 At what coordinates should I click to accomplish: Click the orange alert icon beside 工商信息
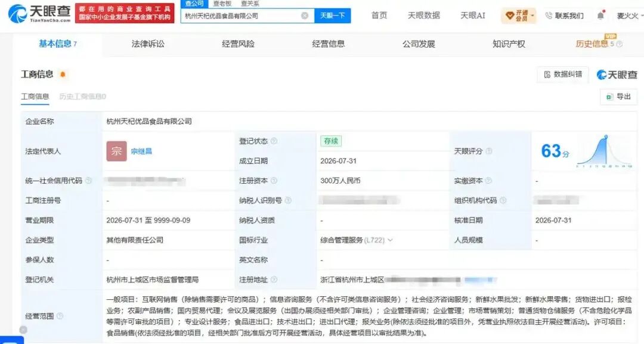pos(63,75)
